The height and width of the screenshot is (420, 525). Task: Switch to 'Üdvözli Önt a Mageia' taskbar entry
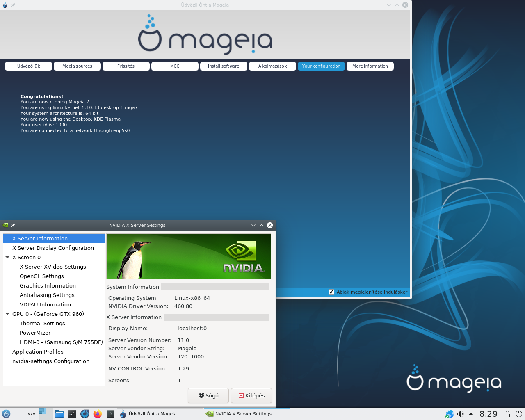click(x=160, y=414)
